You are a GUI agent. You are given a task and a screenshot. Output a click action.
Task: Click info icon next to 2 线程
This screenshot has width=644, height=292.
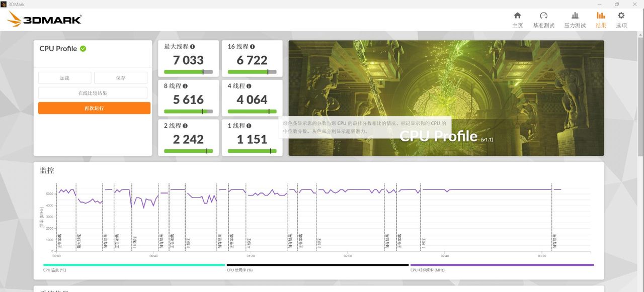(185, 126)
